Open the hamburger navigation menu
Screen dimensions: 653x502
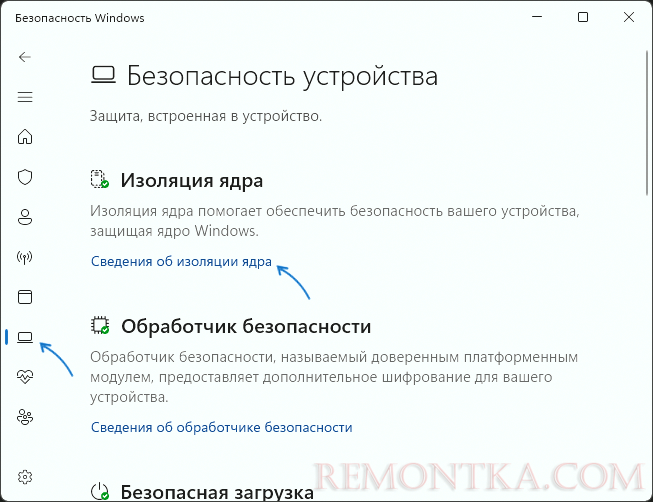[x=25, y=97]
